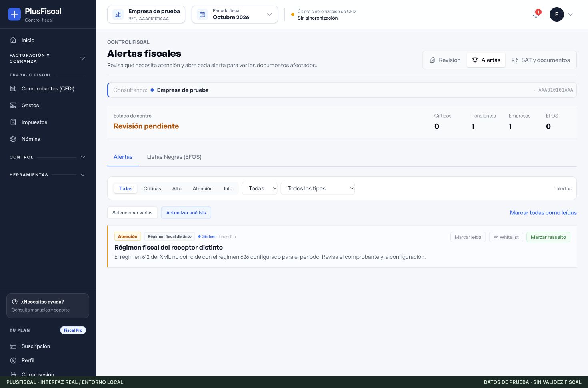Click the Cerrar sesión logout icon
This screenshot has height=388, width=588.
coord(13,374)
